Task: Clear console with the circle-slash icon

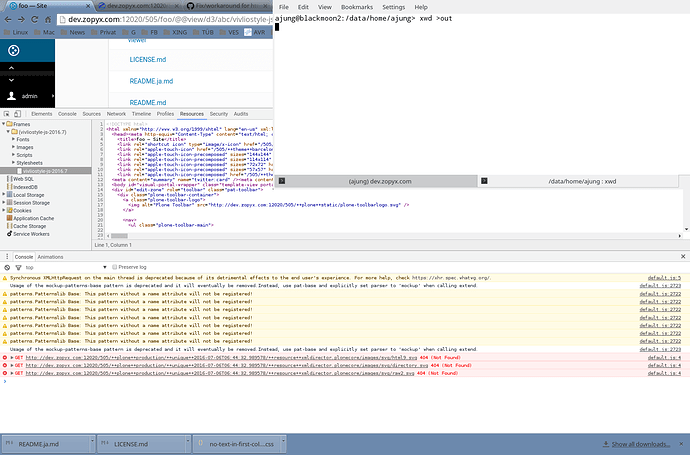Action: (7, 268)
